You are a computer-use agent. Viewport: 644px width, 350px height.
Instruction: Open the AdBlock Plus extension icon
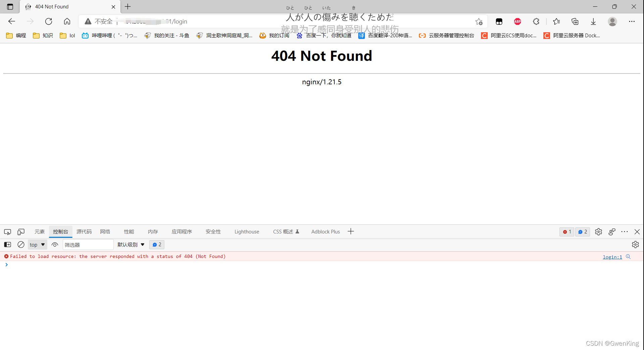pyautogui.click(x=518, y=21)
